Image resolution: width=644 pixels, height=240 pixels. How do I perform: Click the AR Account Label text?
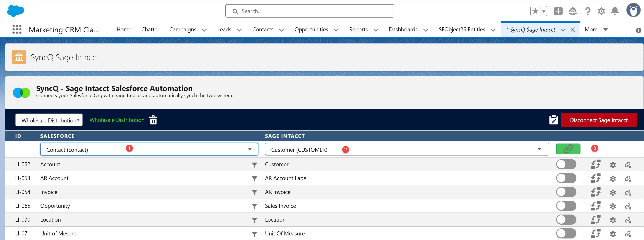tap(286, 178)
